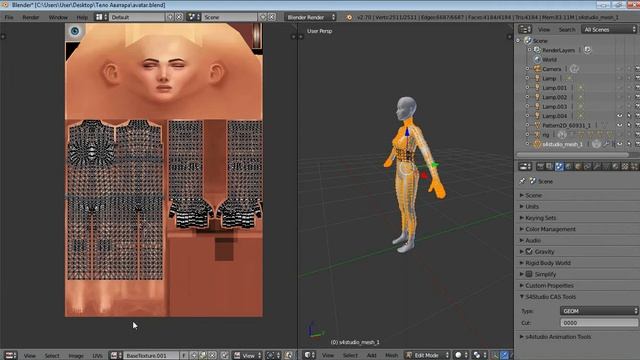Open the Mesh menu in 3D view header
640x360 pixels.
tap(391, 356)
